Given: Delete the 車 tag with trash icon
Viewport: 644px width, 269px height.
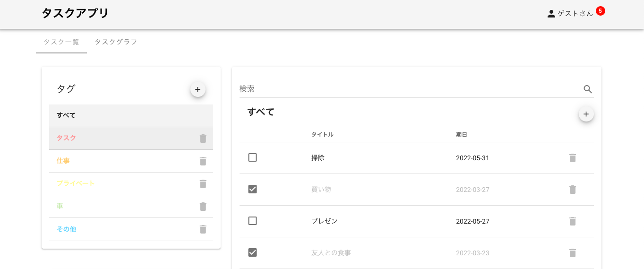Looking at the screenshot, I should (x=203, y=207).
